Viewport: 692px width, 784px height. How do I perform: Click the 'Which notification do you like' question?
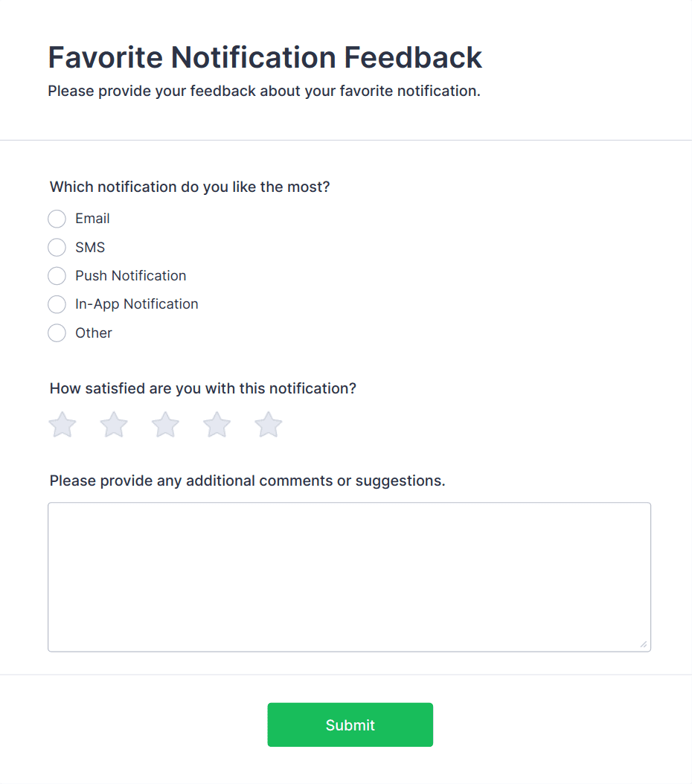click(x=190, y=187)
